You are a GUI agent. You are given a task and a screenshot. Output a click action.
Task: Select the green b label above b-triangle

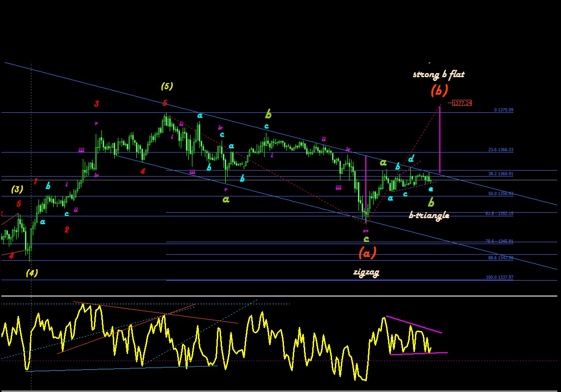[x=431, y=202]
